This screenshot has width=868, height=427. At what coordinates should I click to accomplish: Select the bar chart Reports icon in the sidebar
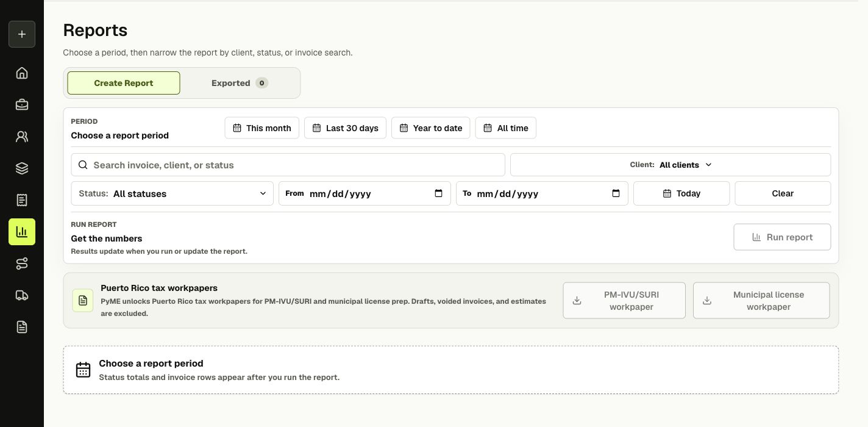point(22,232)
